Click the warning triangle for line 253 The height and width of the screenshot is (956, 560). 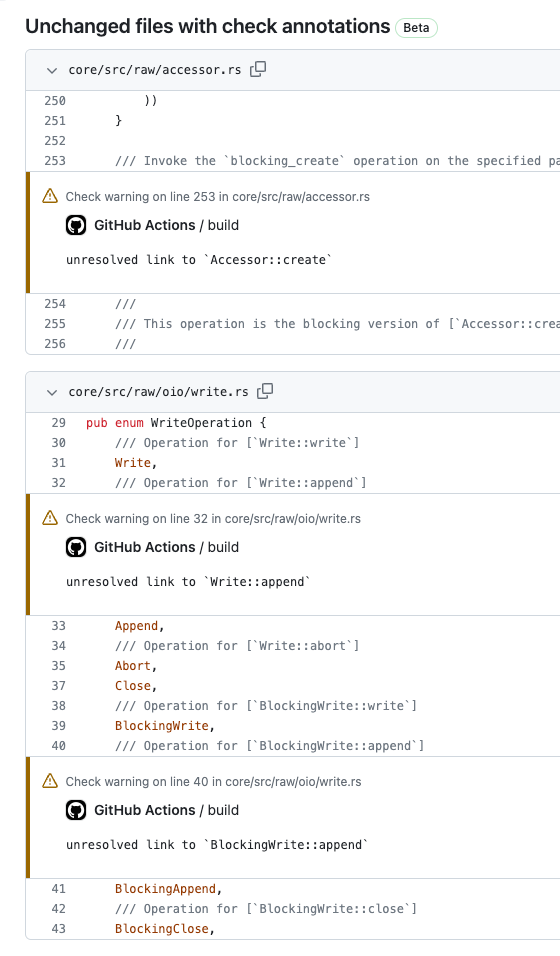[x=50, y=196]
